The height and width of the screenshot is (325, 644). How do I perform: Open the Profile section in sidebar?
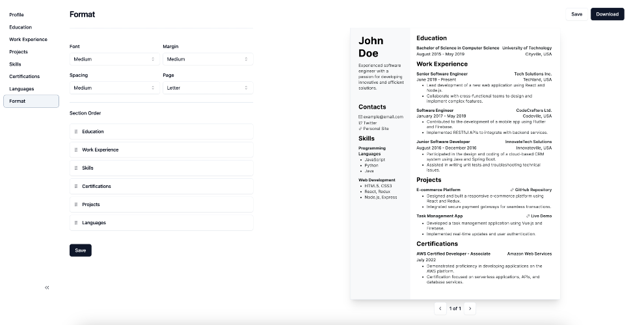point(16,15)
